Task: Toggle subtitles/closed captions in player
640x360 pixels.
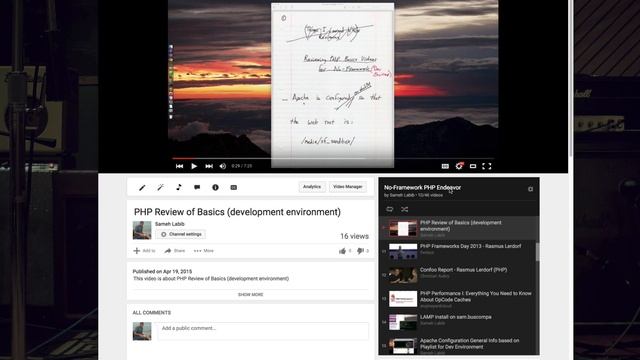Action: (x=445, y=166)
